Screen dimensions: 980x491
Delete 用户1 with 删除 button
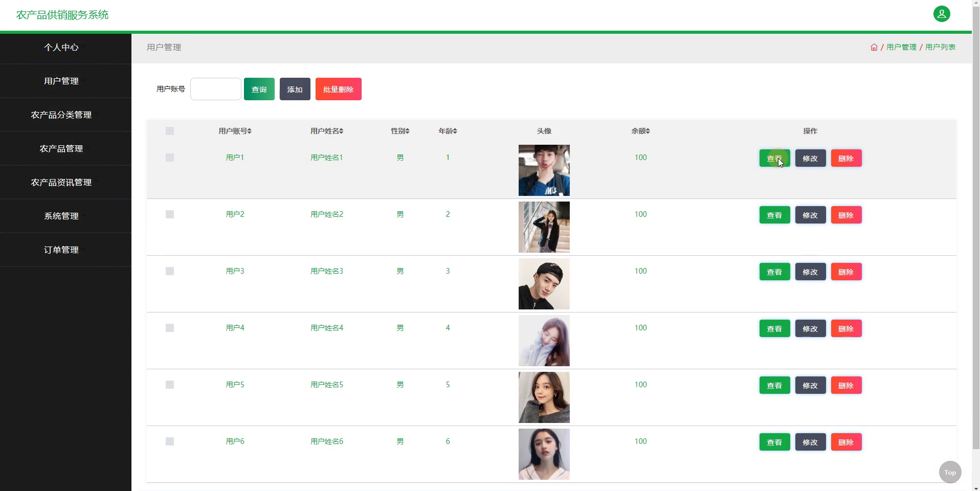click(846, 158)
